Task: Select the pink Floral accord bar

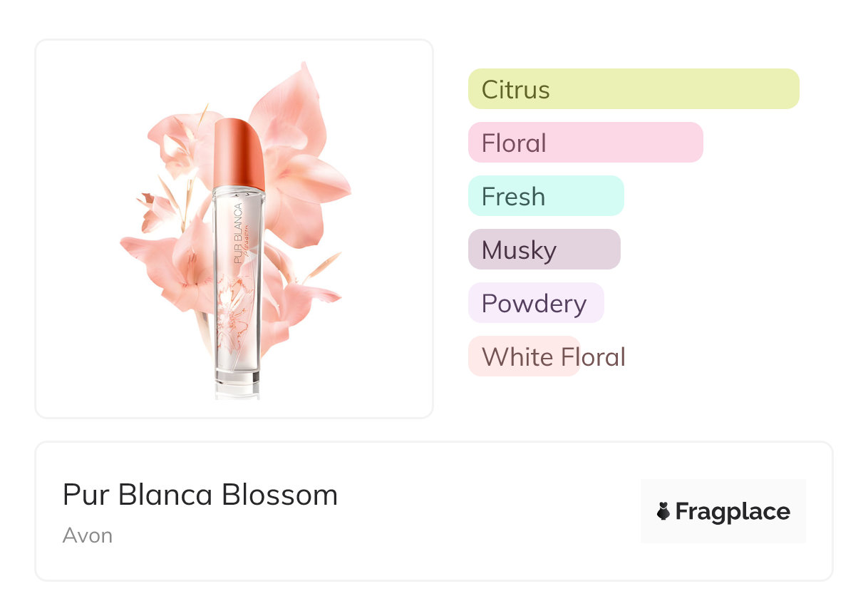Action: tap(585, 143)
